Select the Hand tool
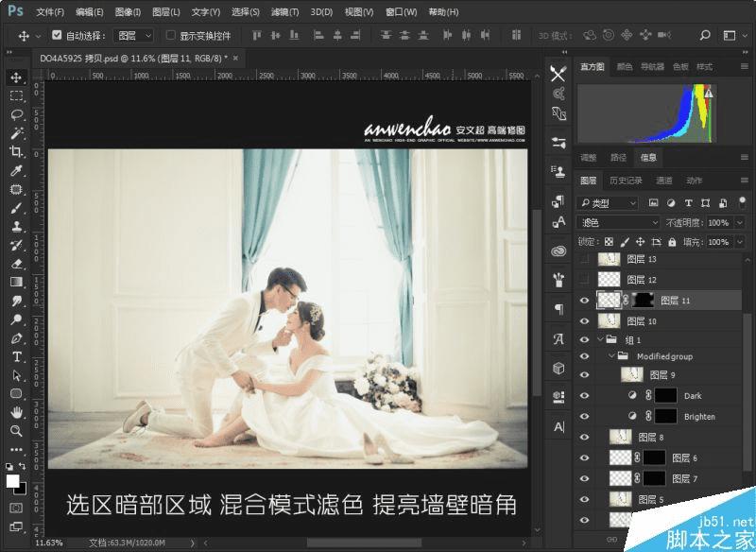756x552 pixels. pos(16,412)
